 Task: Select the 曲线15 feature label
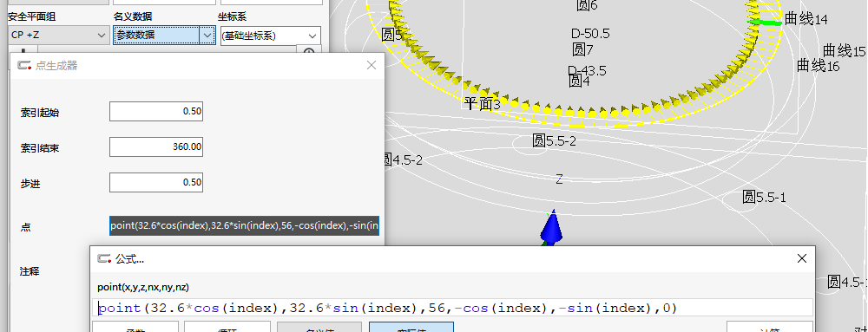[844, 51]
